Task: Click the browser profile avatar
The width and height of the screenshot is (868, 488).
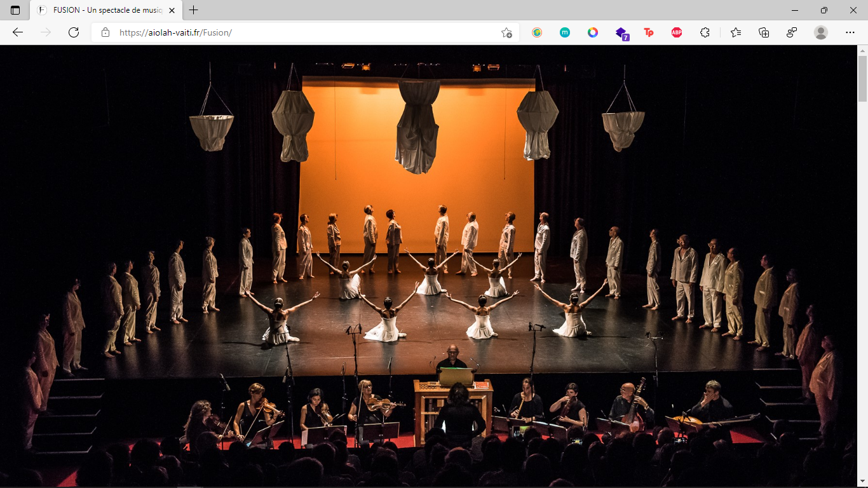Action: [820, 32]
